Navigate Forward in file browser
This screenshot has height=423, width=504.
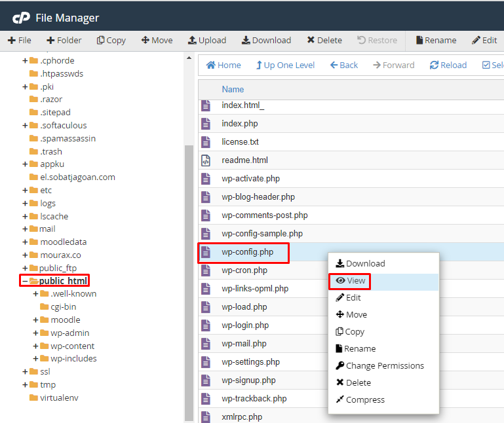click(x=394, y=65)
